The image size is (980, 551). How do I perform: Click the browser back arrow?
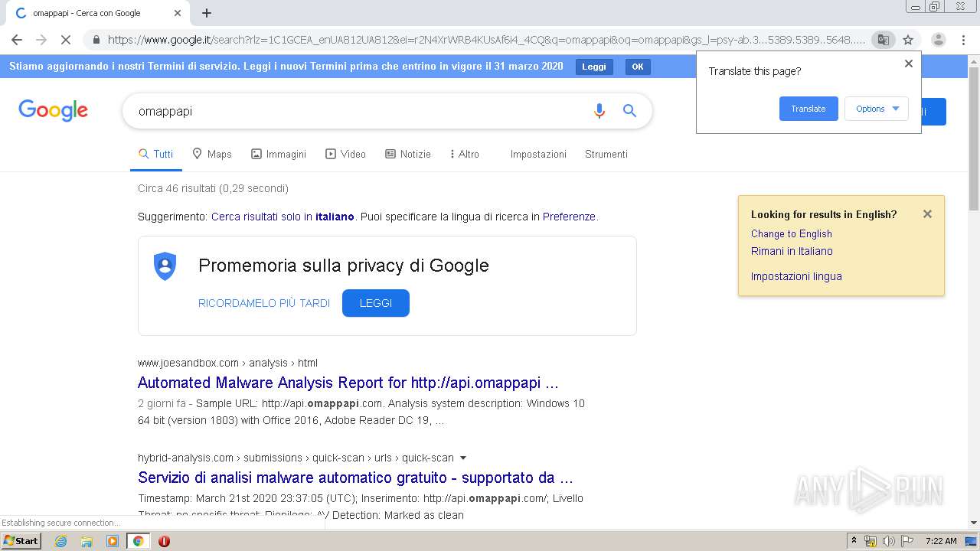click(x=17, y=40)
